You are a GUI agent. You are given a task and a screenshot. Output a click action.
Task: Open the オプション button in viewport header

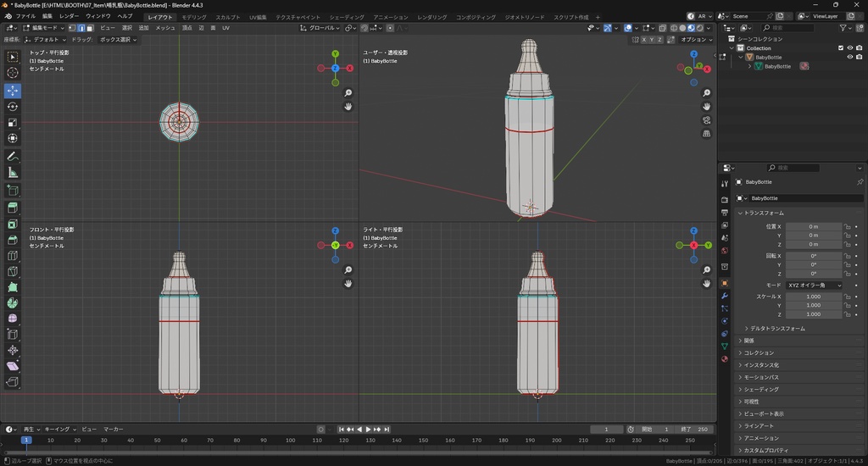tap(695, 39)
